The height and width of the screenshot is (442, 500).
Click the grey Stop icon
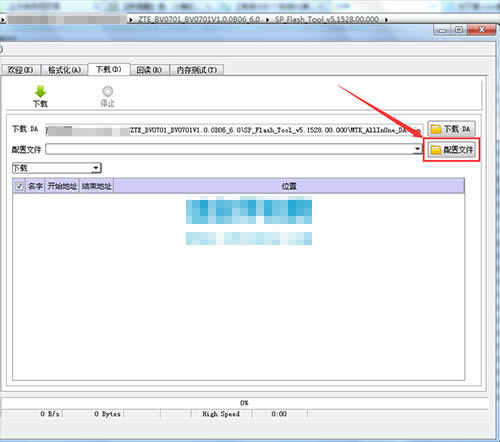point(108,91)
